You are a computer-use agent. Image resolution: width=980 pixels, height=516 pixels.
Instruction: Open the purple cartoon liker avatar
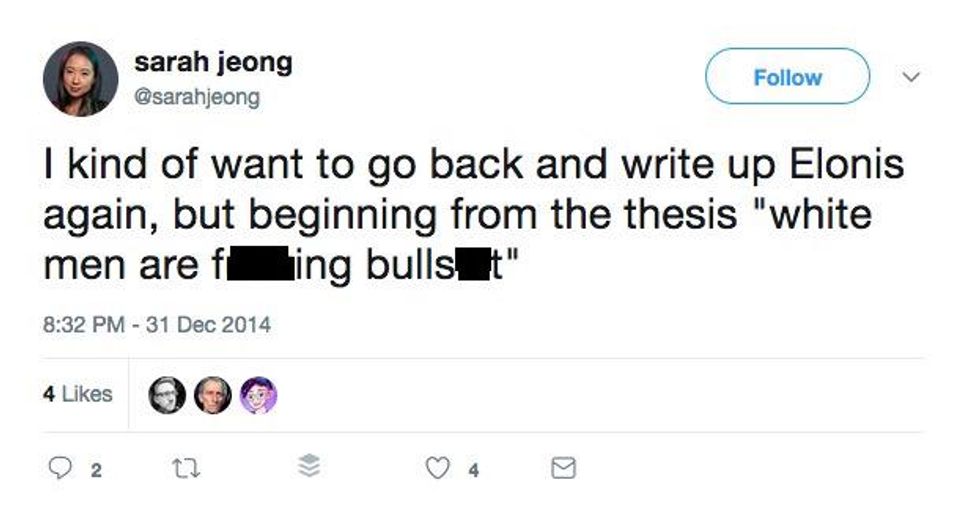click(258, 396)
